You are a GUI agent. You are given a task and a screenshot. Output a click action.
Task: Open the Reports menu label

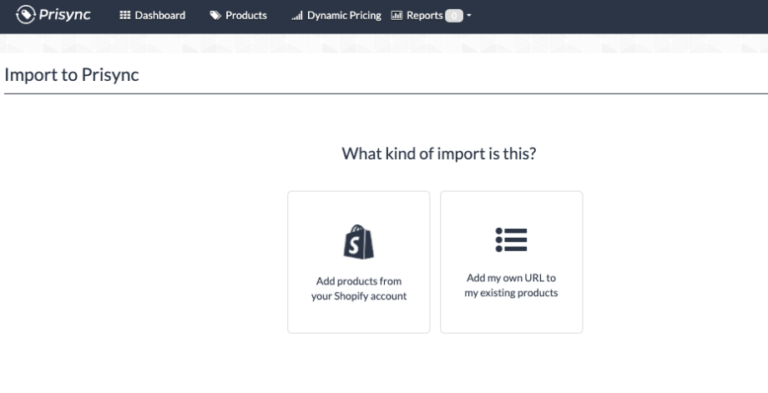coord(424,15)
